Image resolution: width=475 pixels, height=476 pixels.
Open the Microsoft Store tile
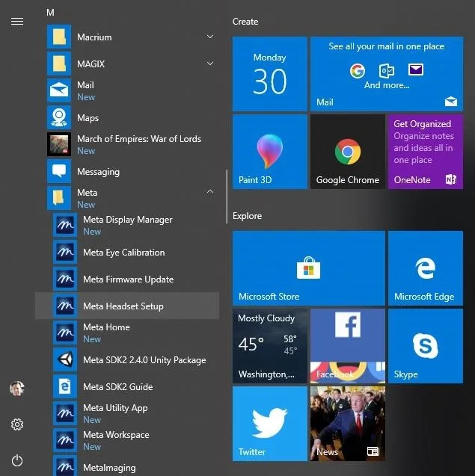309,268
